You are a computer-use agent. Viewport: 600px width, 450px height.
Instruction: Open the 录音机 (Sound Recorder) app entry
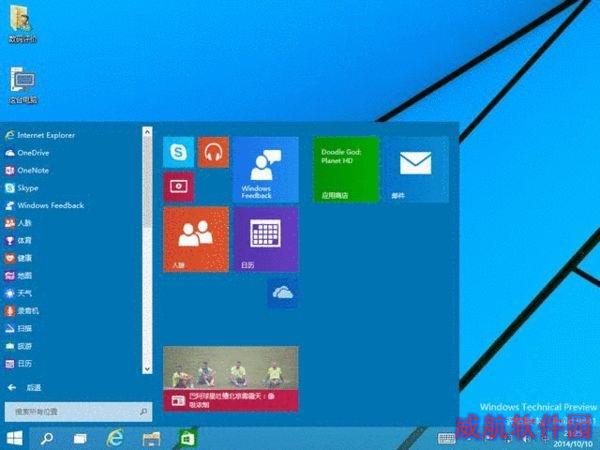[21, 311]
